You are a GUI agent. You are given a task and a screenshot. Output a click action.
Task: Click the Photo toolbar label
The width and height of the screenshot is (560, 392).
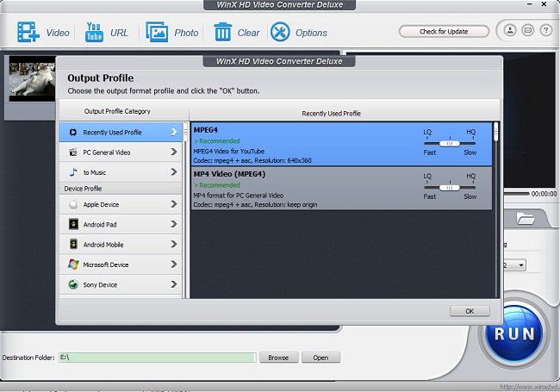[186, 33]
